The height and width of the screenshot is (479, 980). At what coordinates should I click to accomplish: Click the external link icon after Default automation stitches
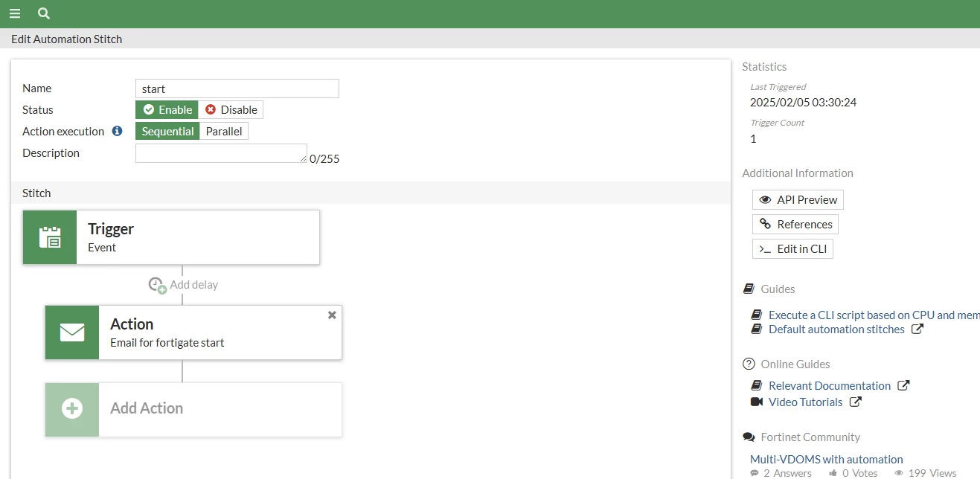(917, 329)
